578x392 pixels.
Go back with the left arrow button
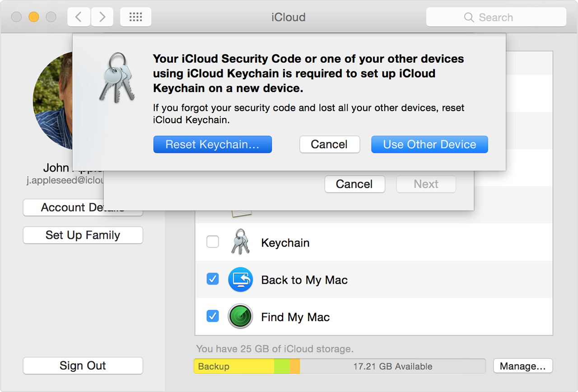click(79, 17)
